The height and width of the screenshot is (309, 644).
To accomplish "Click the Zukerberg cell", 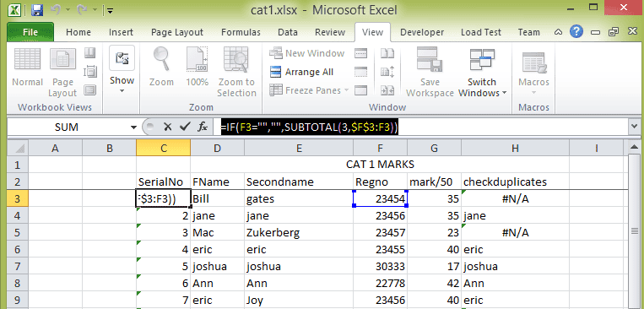I will click(299, 232).
